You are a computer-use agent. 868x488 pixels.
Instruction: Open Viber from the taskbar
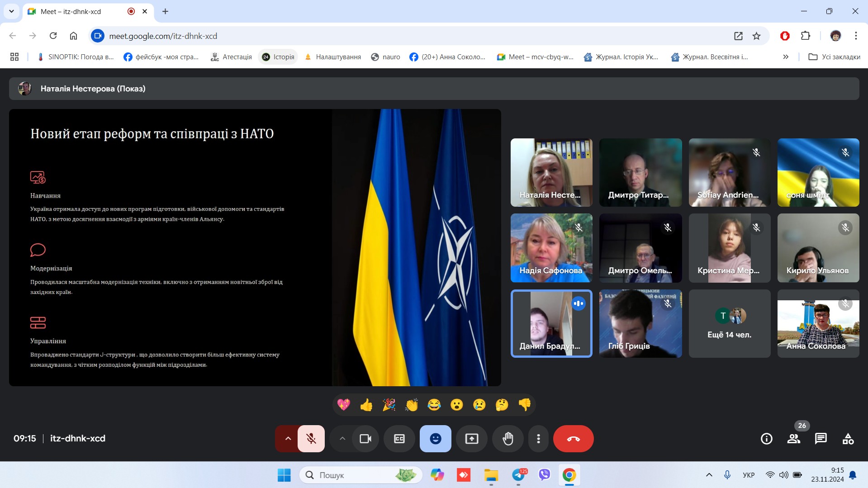(545, 475)
